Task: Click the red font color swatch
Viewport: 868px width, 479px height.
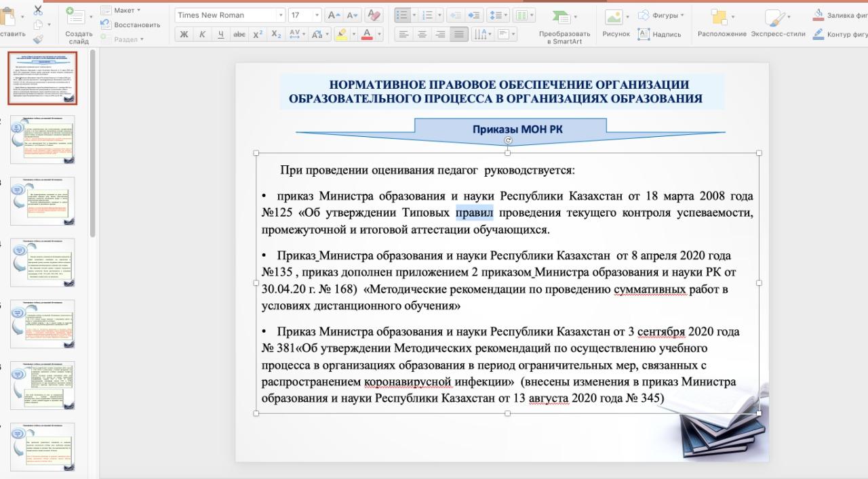Action: click(x=367, y=34)
